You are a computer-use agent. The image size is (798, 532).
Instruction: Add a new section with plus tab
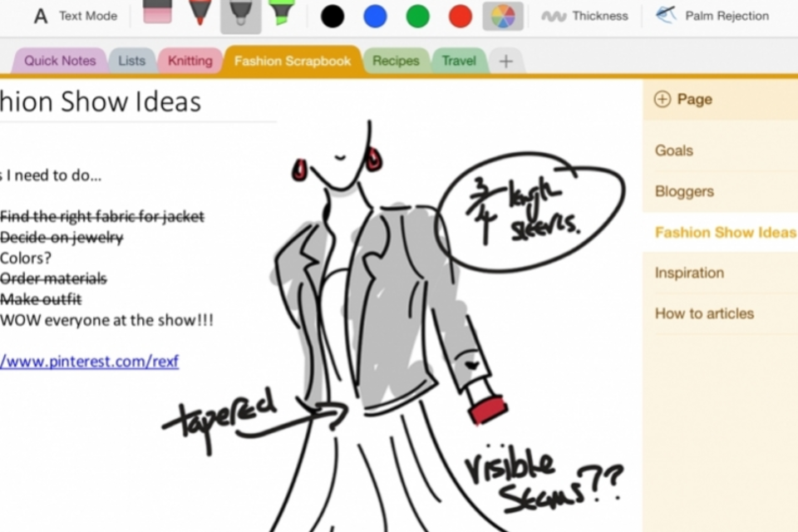[505, 61]
